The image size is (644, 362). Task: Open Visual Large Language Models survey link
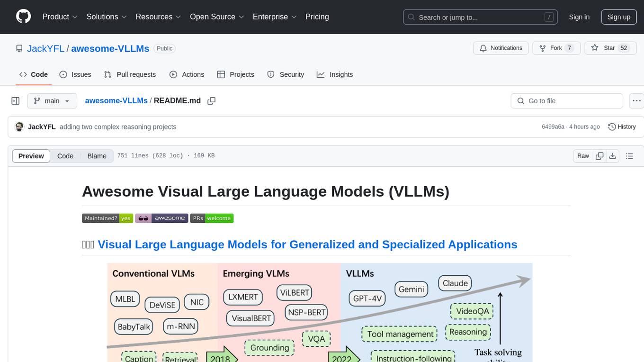click(x=307, y=244)
